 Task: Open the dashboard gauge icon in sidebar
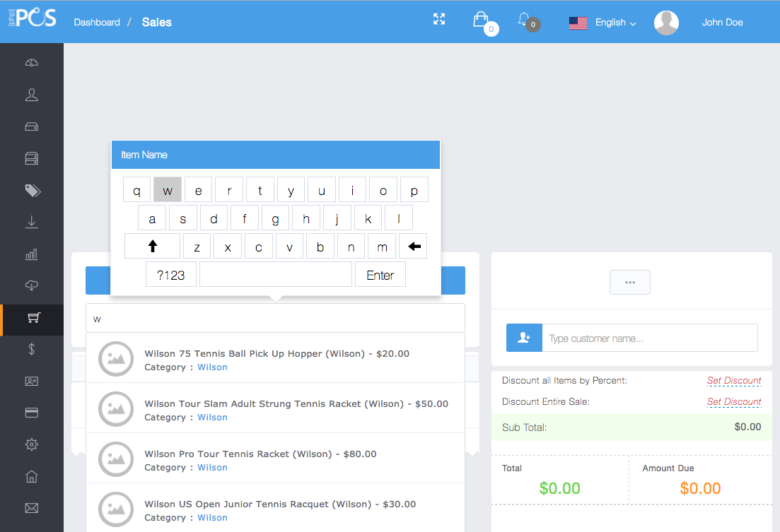pos(31,63)
